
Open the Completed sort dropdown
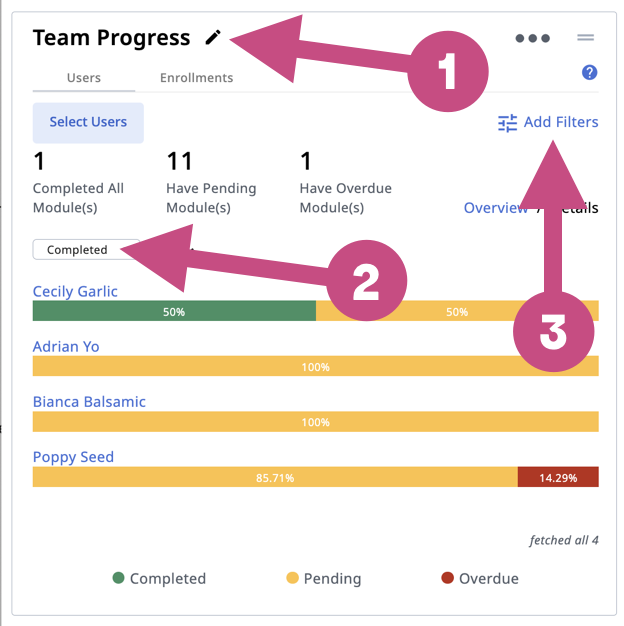pos(86,250)
